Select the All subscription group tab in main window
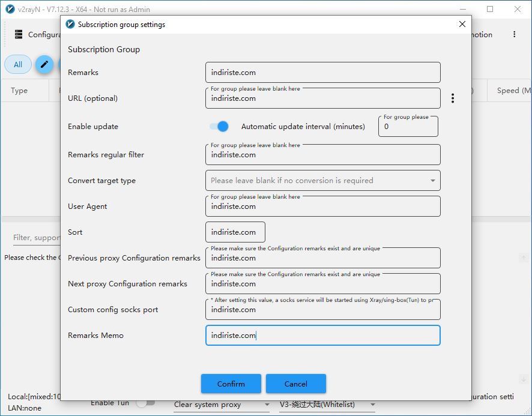 point(18,64)
